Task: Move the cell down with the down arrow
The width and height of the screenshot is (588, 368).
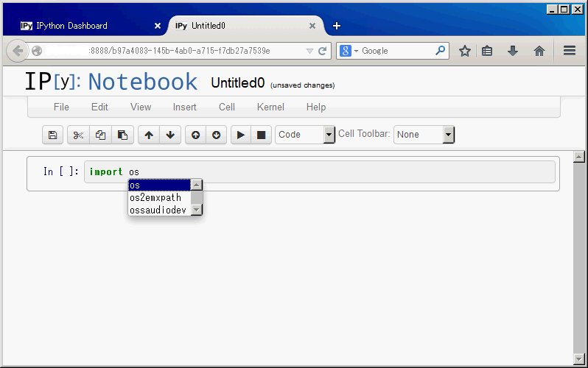Action: (x=170, y=135)
